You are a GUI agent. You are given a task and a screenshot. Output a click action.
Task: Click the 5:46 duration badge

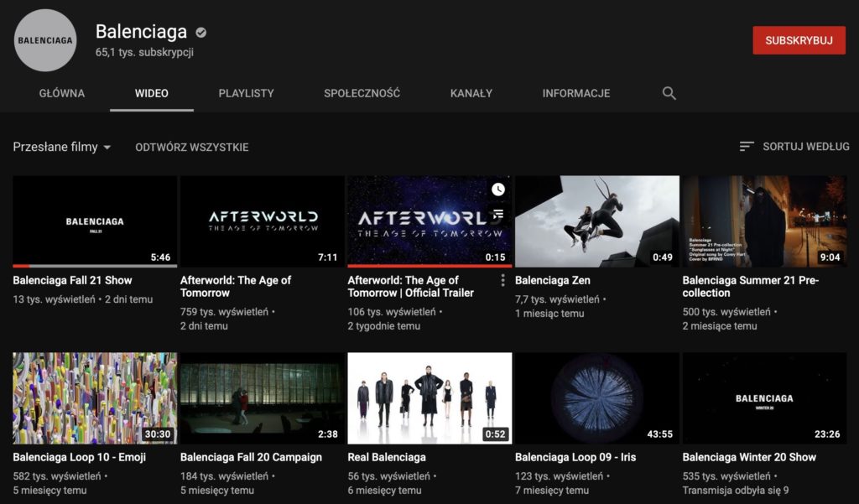click(160, 257)
